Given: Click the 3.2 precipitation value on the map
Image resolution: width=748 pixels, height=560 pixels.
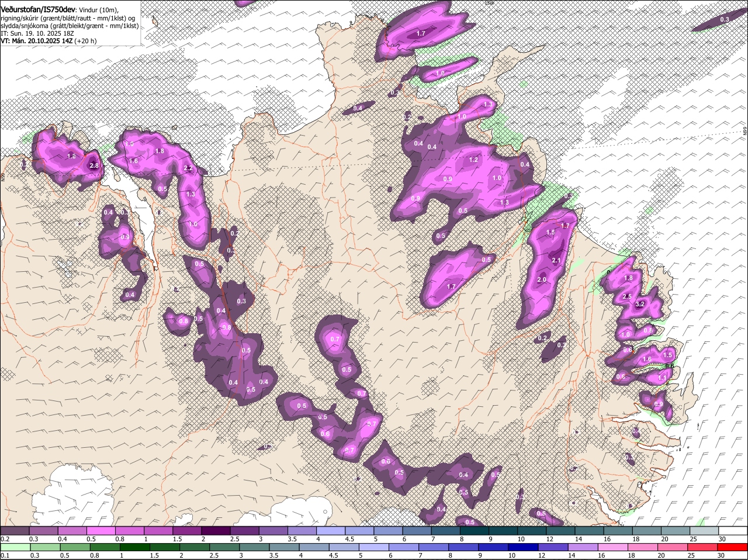Looking at the screenshot, I should point(639,304).
